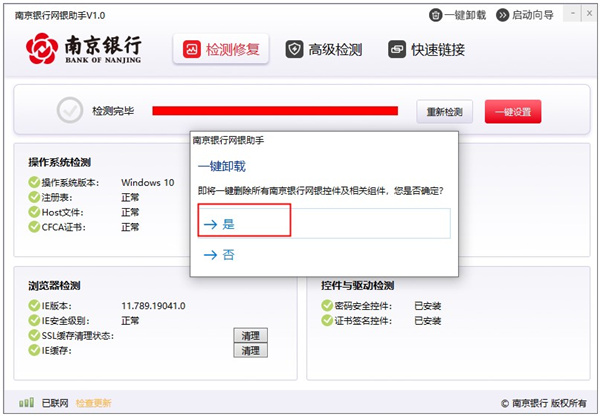Click 清理 for SSL缓存清理状态
The width and height of the screenshot is (600, 416).
[250, 336]
